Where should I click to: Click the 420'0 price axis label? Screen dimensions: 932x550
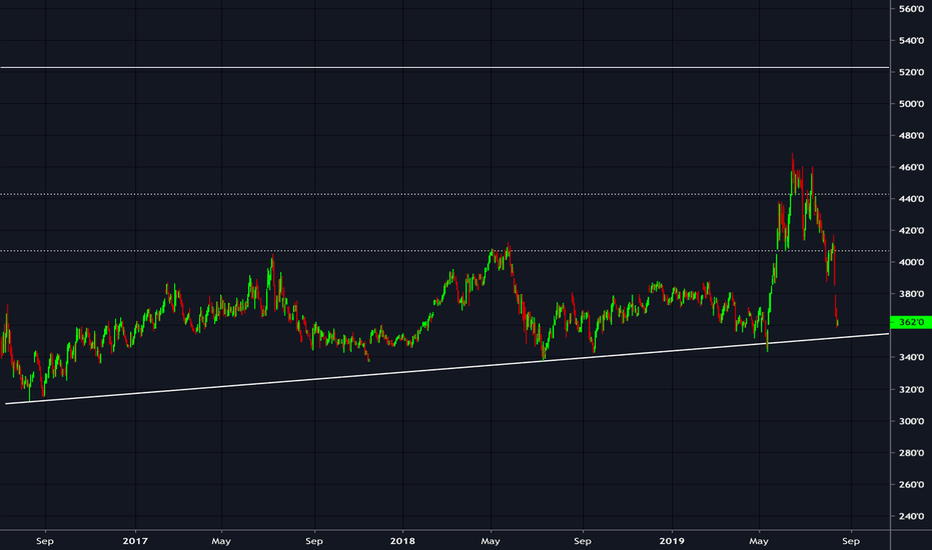click(x=912, y=231)
